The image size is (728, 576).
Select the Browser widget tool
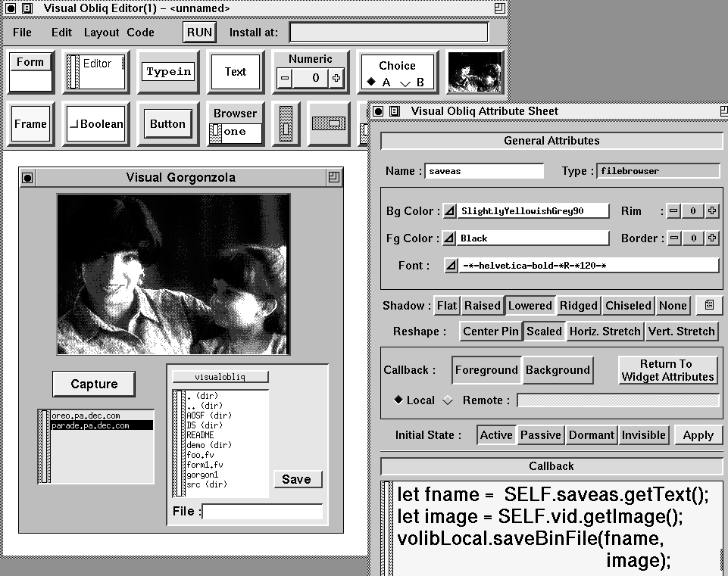coord(235,124)
